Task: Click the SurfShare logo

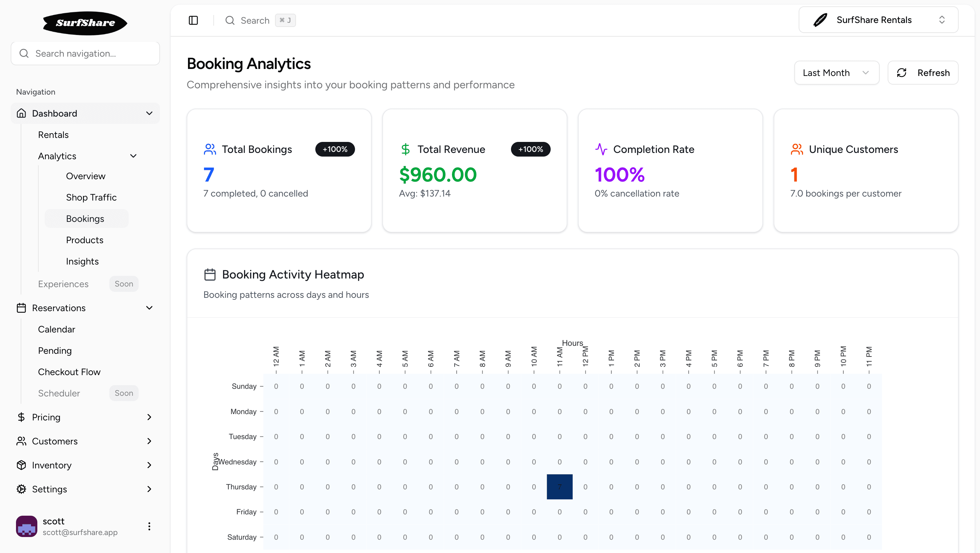Action: tap(85, 23)
